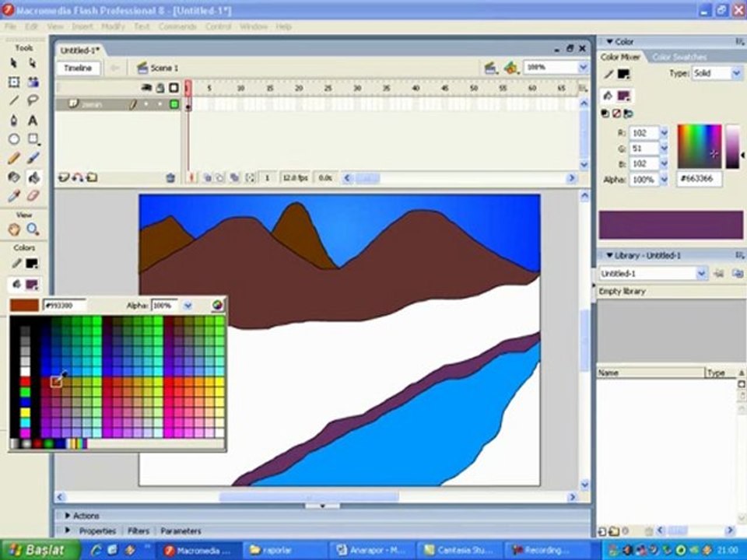Screen dimensions: 747x560
Task: Click stroke color swatch in Tools Colors
Action: [32, 264]
